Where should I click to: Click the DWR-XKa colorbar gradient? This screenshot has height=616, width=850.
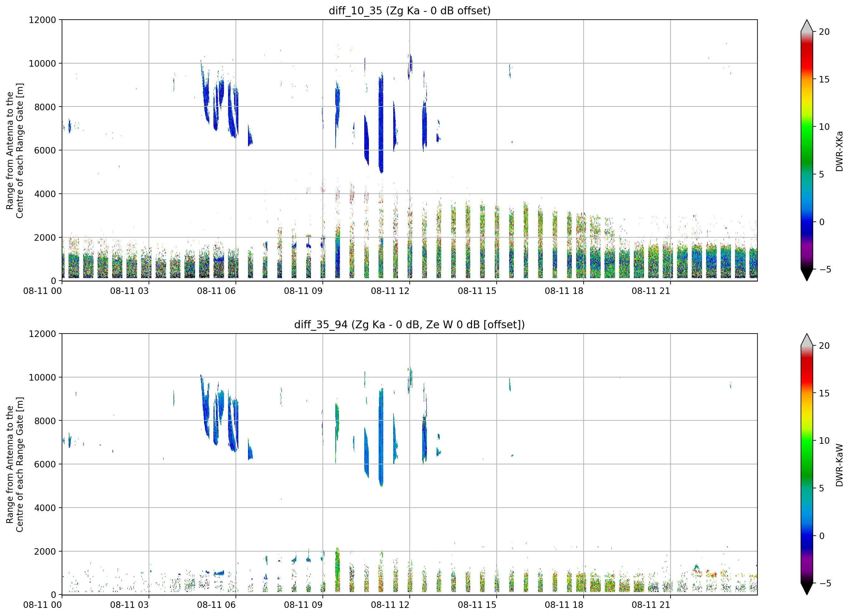(x=806, y=150)
